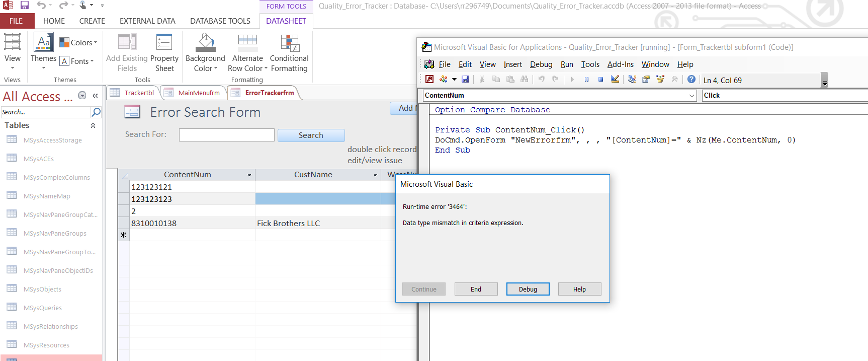
Task: Open the Insert object dropdown arrow in VBA toolbar
Action: point(454,79)
